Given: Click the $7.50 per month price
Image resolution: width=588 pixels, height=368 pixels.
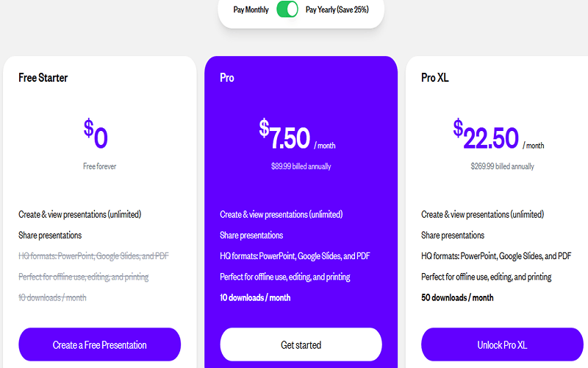Looking at the screenshot, I should tap(298, 134).
